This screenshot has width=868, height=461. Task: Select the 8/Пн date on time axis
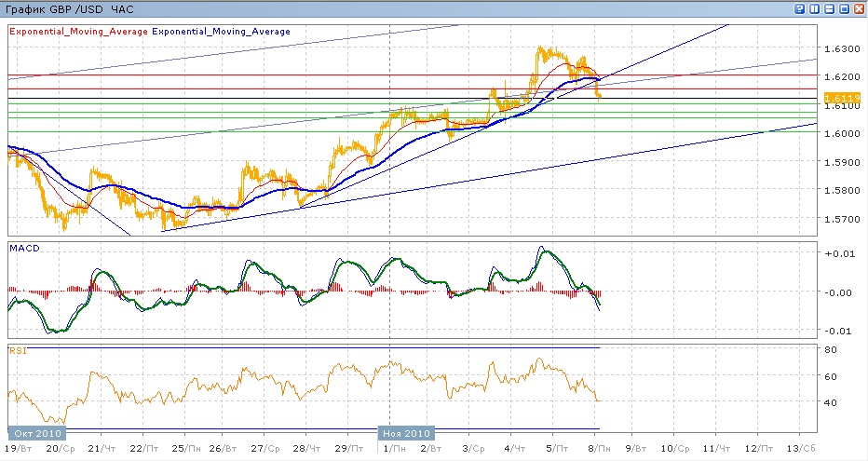click(x=602, y=448)
